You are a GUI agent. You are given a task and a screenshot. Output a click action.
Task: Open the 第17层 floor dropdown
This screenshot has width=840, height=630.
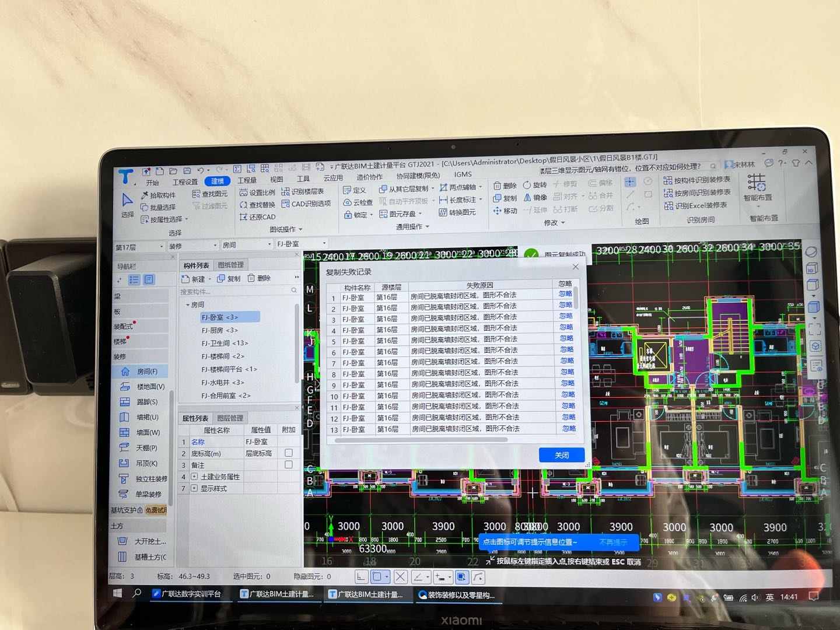[x=140, y=247]
